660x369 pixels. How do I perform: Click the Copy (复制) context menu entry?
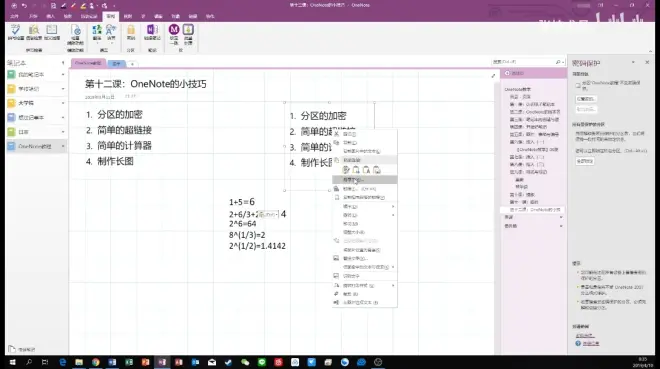[365, 142]
